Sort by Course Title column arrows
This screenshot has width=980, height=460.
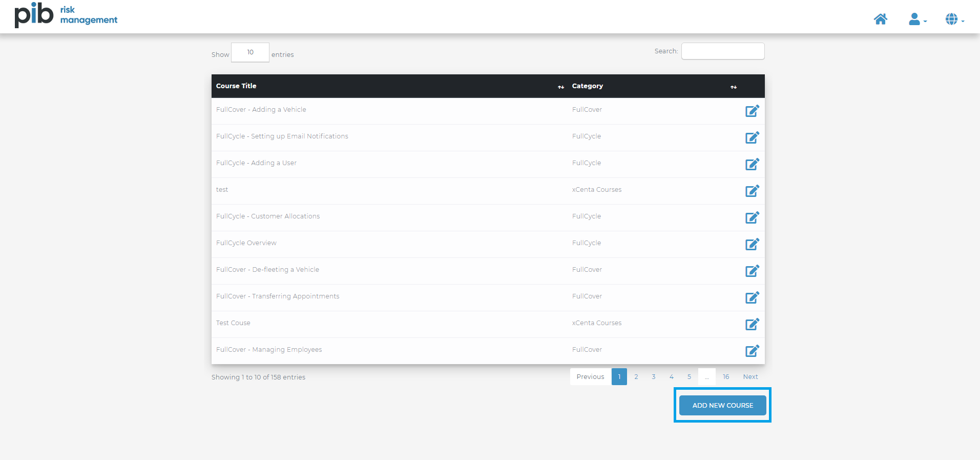pyautogui.click(x=561, y=87)
